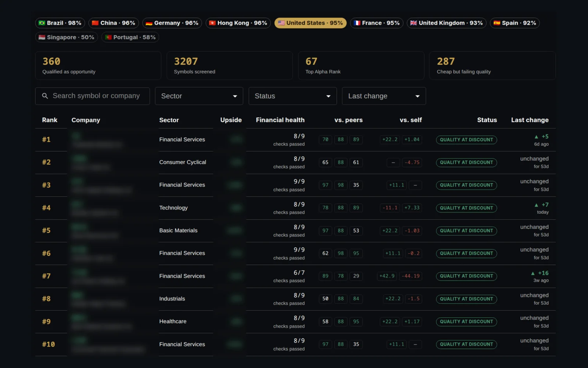Screen dimensions: 588x368
Task: Open the 67 Top Alpha Rank card
Action: coord(361,66)
